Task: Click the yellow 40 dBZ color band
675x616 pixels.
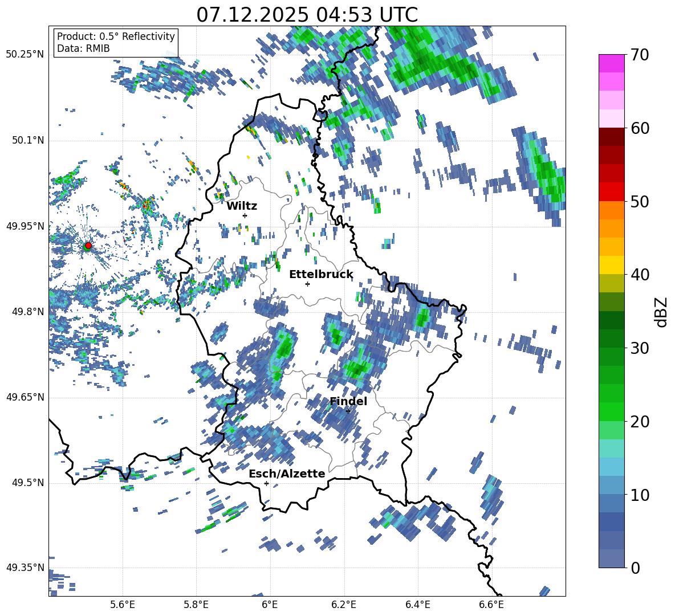Action: pyautogui.click(x=611, y=265)
